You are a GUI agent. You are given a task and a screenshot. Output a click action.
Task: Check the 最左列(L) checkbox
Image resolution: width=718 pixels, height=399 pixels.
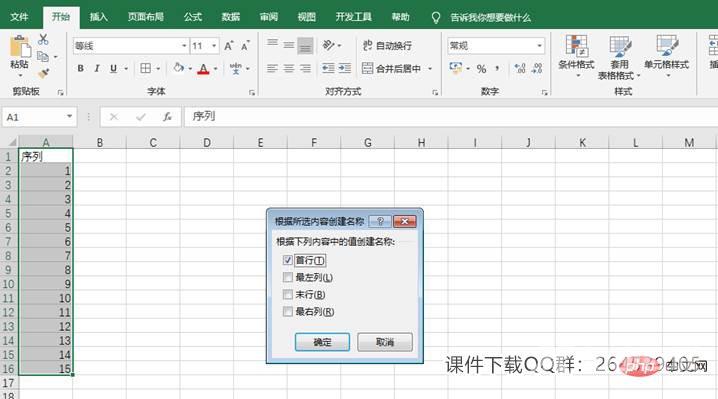(x=288, y=277)
